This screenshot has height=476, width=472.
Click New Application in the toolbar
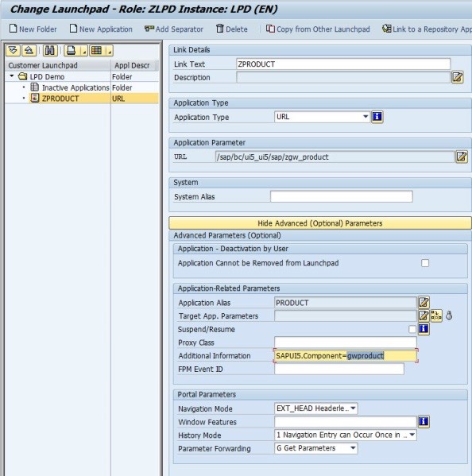pyautogui.click(x=101, y=29)
